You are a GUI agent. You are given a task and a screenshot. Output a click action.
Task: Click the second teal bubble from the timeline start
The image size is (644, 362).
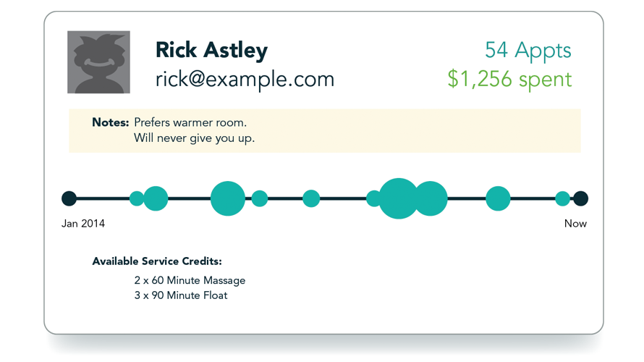point(156,198)
